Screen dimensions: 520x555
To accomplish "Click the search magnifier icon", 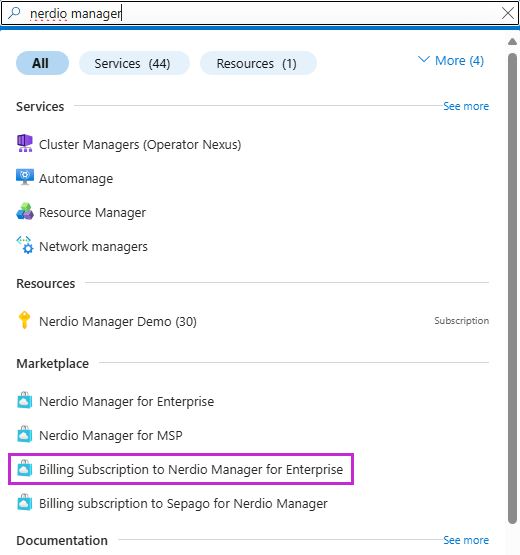I will click(x=14, y=13).
